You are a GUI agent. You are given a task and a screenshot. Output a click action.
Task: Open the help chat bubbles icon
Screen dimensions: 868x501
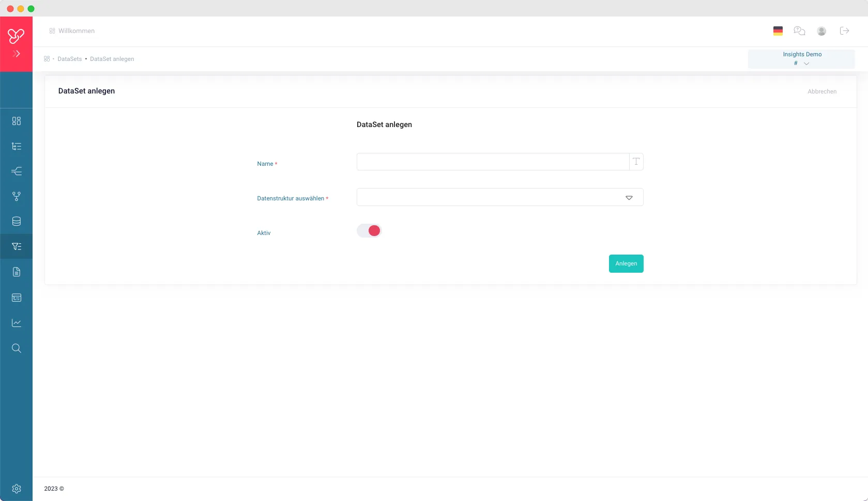pyautogui.click(x=799, y=31)
